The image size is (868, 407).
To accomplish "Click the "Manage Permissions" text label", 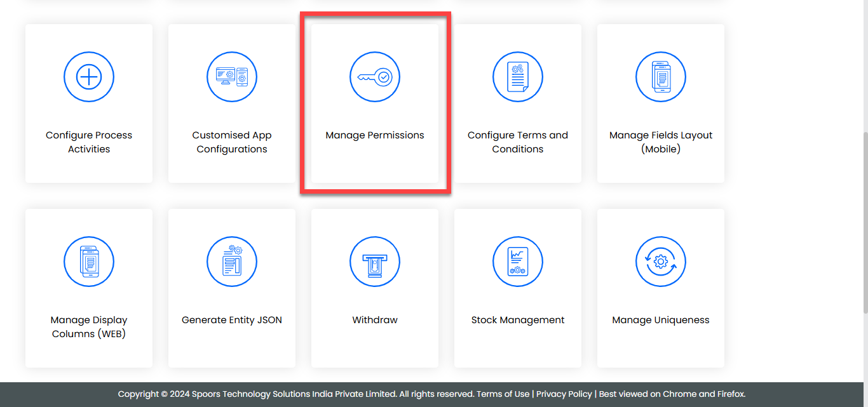I will pos(375,135).
